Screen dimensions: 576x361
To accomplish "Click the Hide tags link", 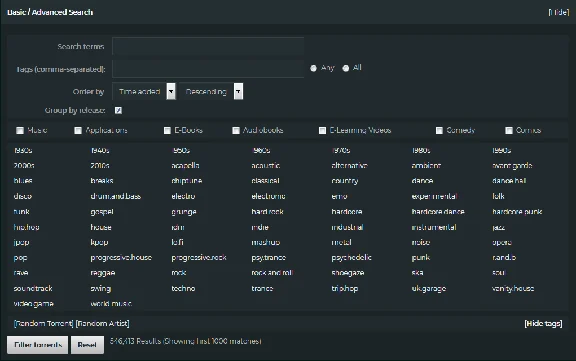I will [543, 324].
